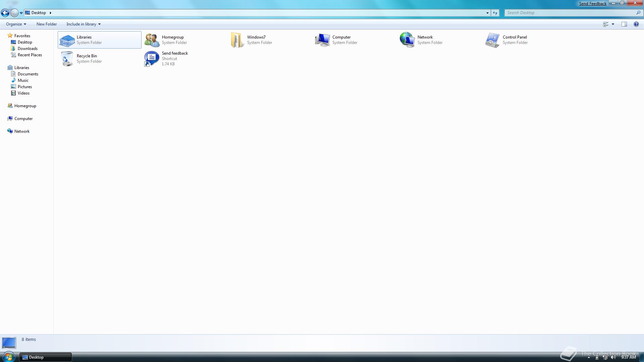
Task: Open Desktop under Favorites
Action: coord(25,42)
